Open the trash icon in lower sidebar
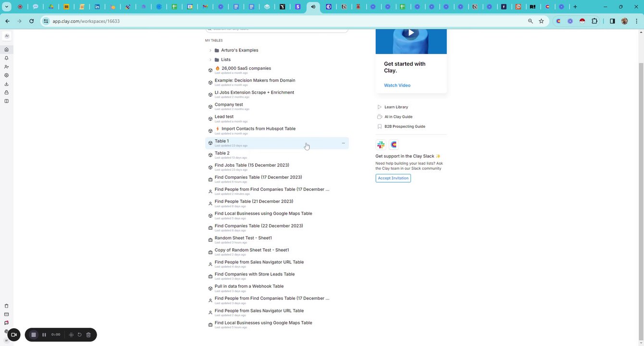 click(6, 306)
